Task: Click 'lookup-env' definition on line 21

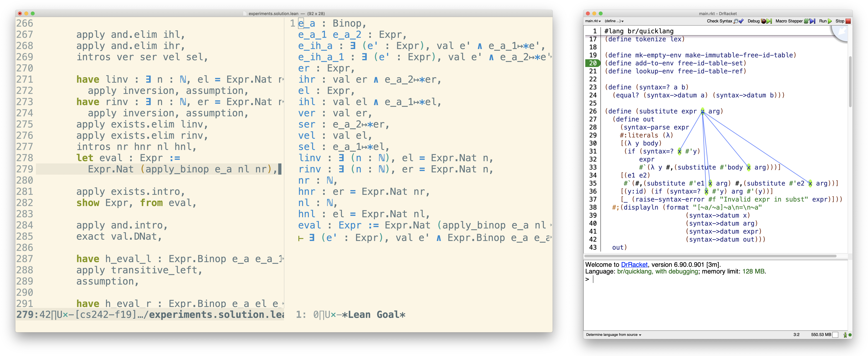Action: (654, 71)
